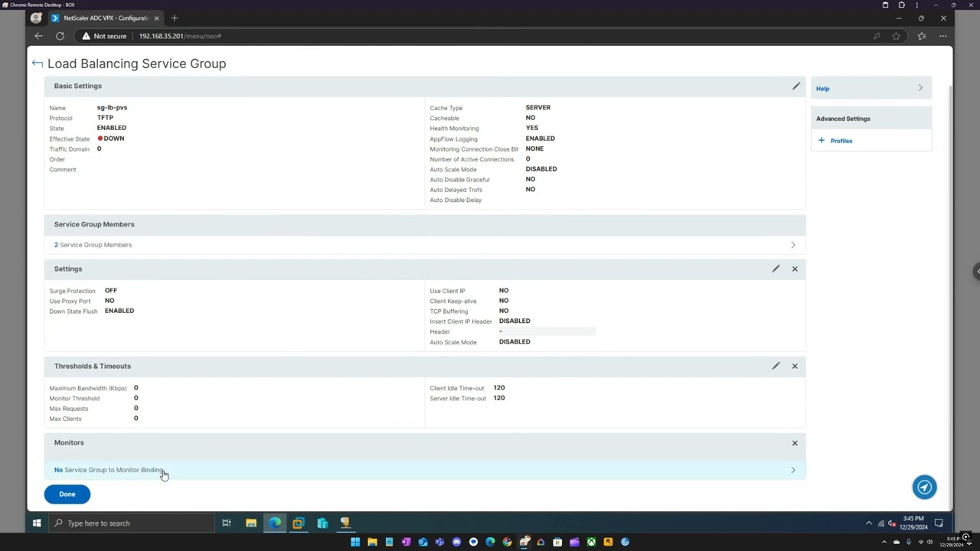Click the Surge Protection OFF value

[111, 291]
